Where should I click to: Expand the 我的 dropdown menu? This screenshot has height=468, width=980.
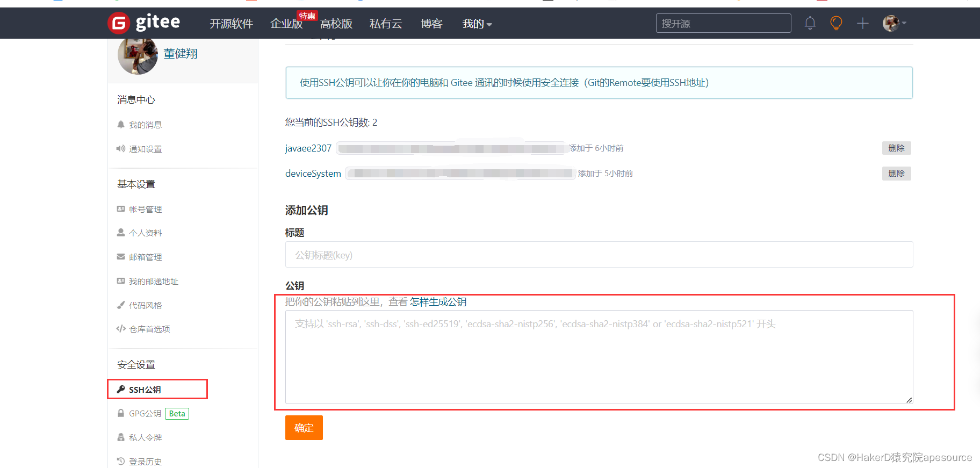pos(477,24)
